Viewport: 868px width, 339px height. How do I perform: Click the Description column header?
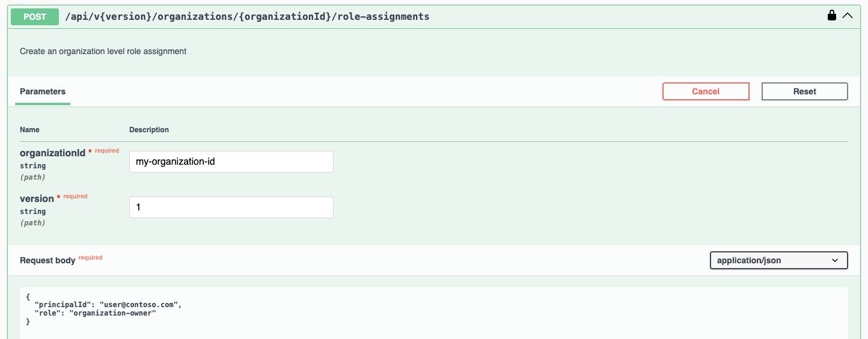(x=149, y=130)
